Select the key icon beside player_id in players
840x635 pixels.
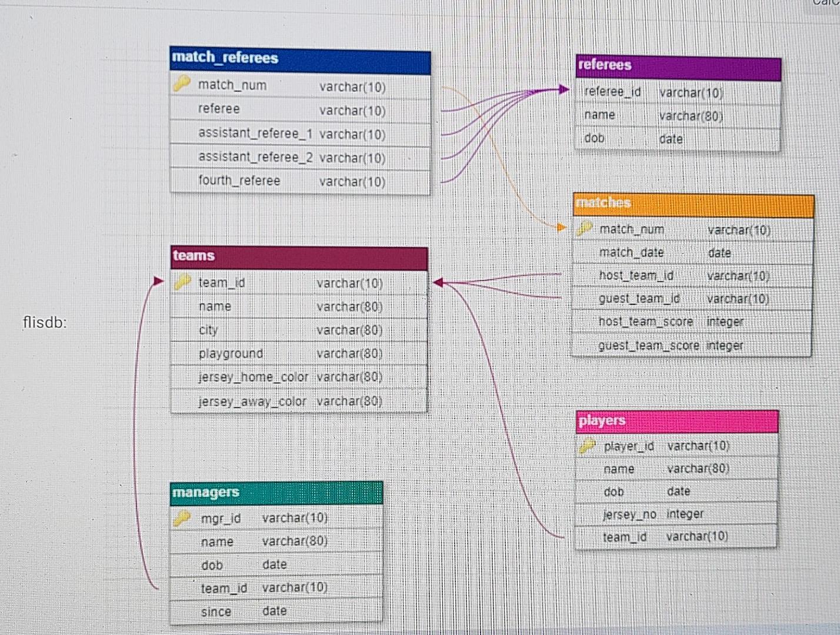[587, 446]
